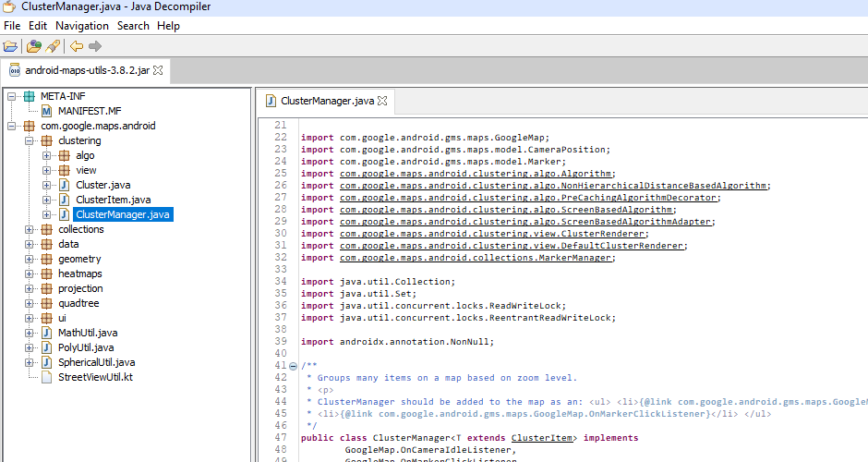Click the ui package icon
This screenshot has height=462, width=868.
click(x=47, y=318)
